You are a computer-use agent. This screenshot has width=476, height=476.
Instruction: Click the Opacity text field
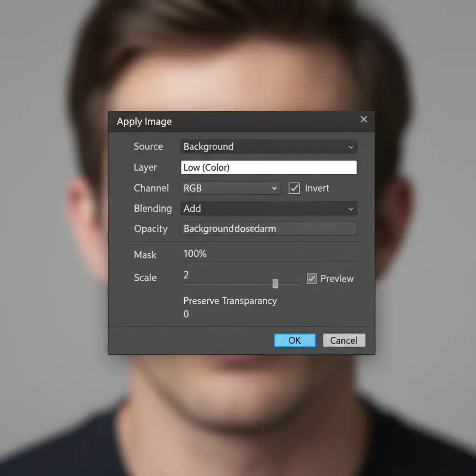click(x=268, y=229)
